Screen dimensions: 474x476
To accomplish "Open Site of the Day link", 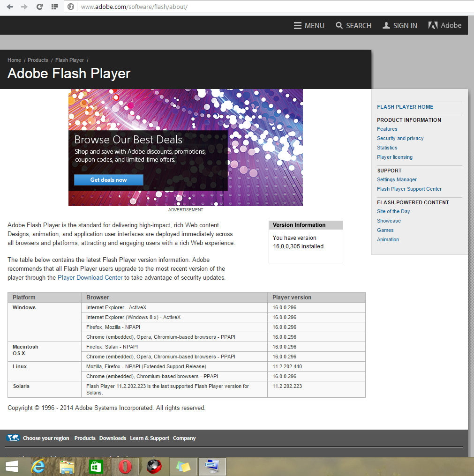I will click(393, 212).
